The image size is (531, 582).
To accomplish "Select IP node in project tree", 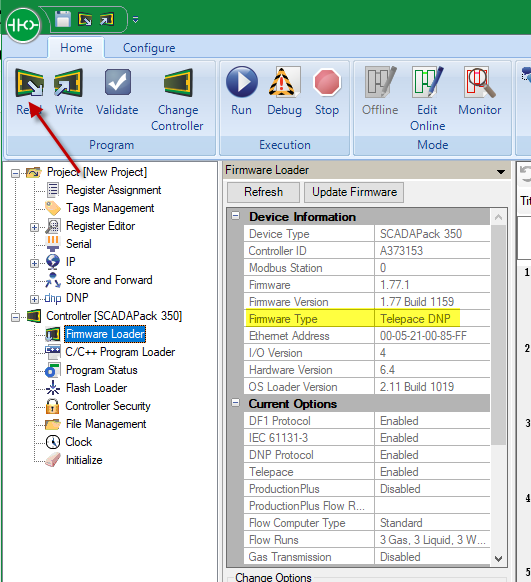I will [x=70, y=262].
